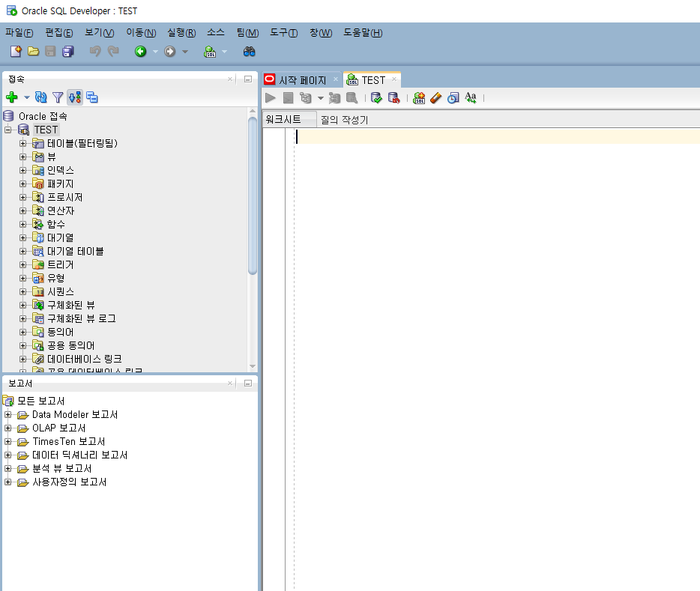Click the New file toolbar icon
Image resolution: width=700 pixels, height=591 pixels.
point(16,51)
